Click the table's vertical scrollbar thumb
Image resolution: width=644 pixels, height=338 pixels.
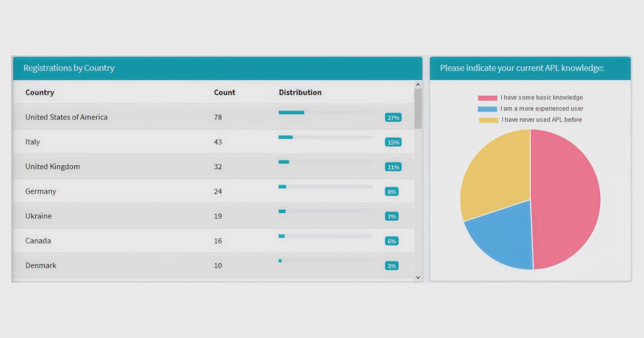[418, 108]
